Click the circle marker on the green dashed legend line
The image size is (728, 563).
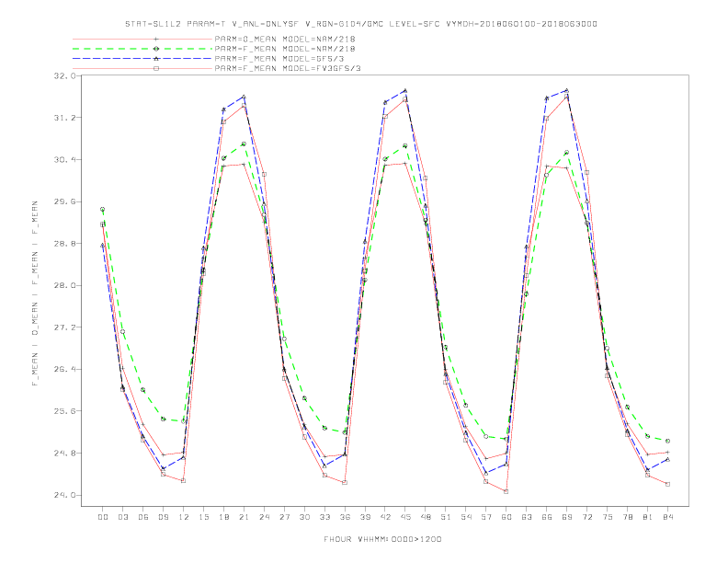pyautogui.click(x=156, y=49)
